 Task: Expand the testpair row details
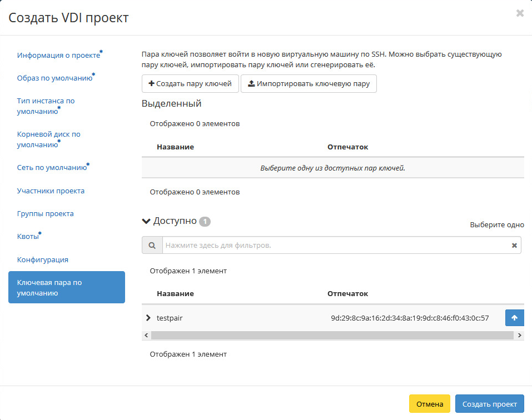tap(148, 318)
